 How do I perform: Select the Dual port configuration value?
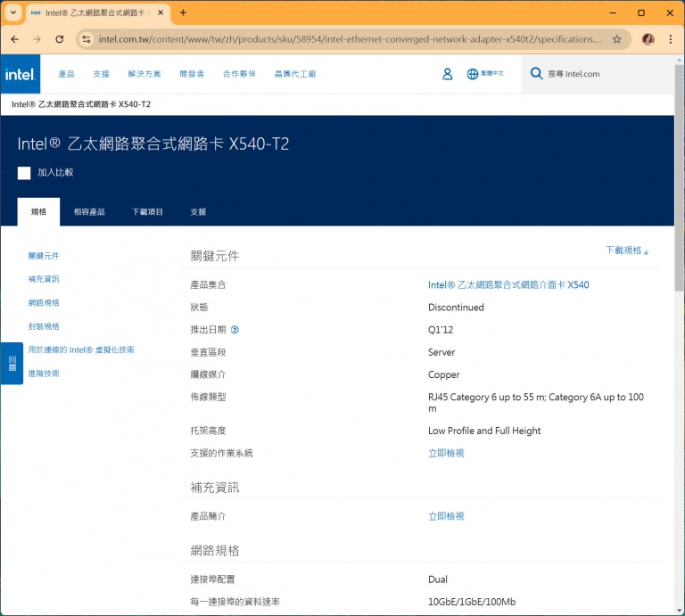pos(437,579)
